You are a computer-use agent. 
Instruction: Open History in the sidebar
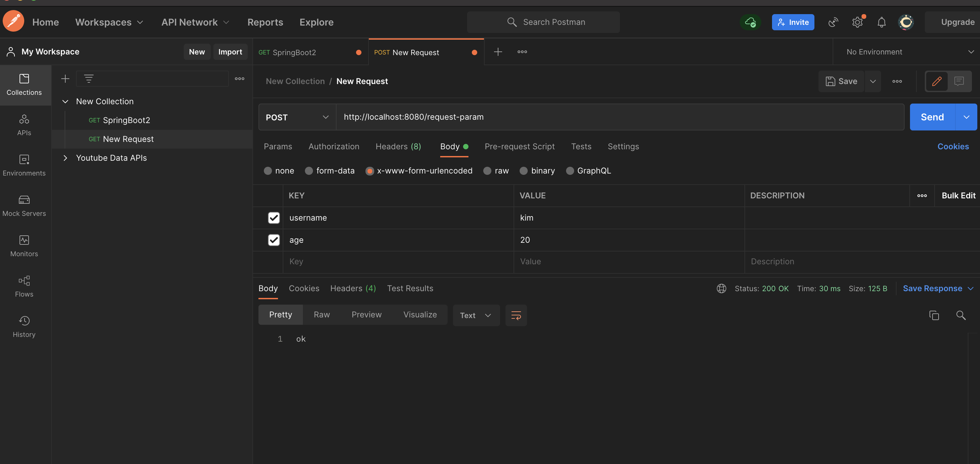coord(24,327)
